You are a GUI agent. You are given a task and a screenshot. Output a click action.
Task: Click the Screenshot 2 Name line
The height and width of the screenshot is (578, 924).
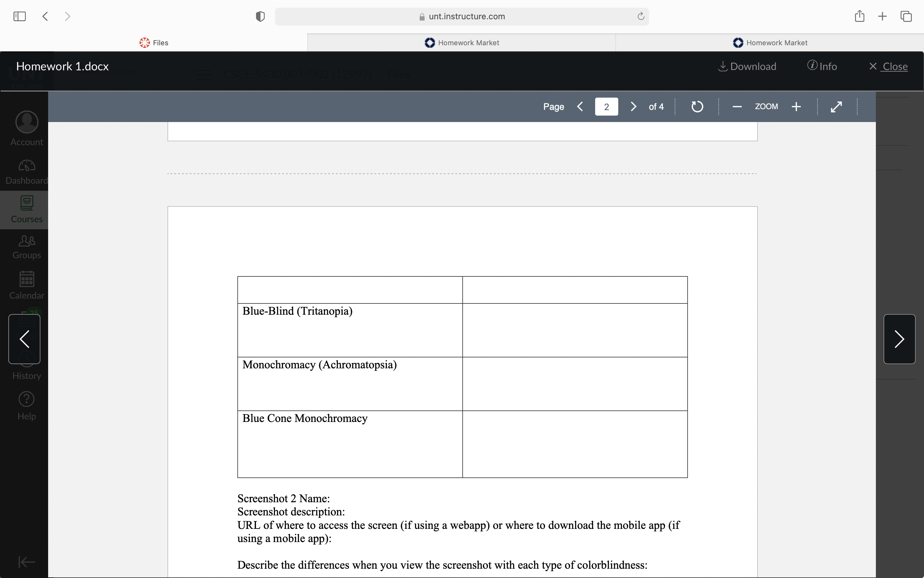click(x=283, y=498)
